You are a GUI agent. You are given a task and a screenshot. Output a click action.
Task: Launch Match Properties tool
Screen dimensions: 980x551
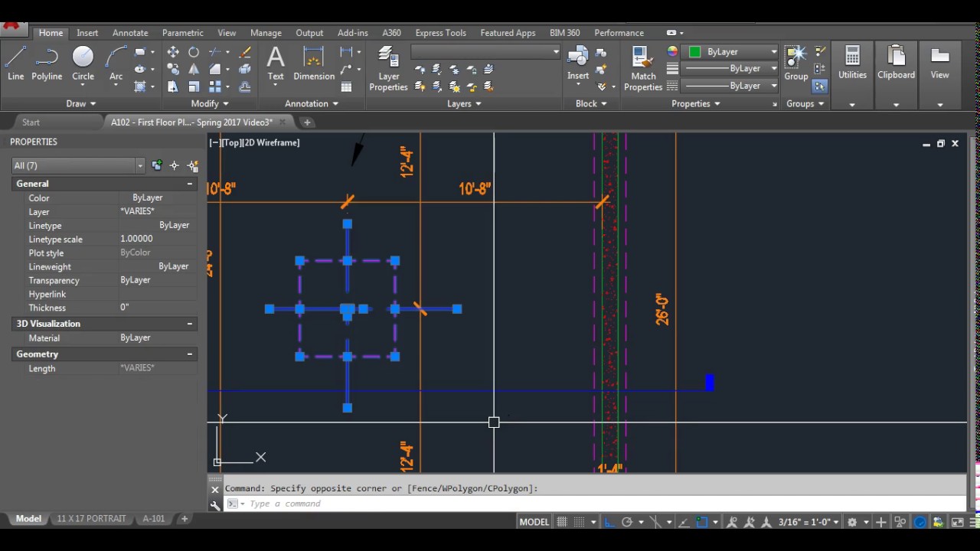(643, 68)
